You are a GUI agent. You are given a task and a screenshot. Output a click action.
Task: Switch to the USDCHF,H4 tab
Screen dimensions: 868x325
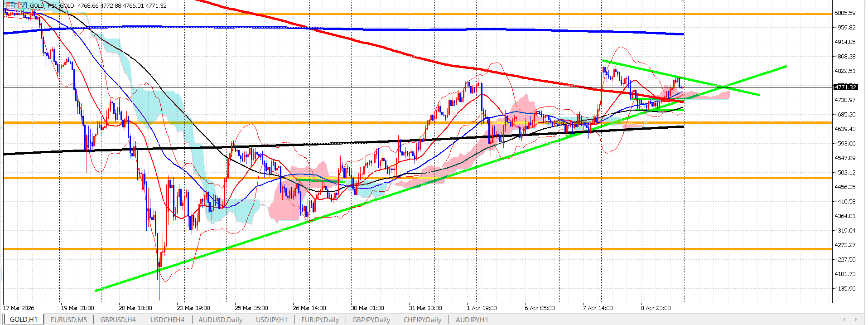click(167, 320)
